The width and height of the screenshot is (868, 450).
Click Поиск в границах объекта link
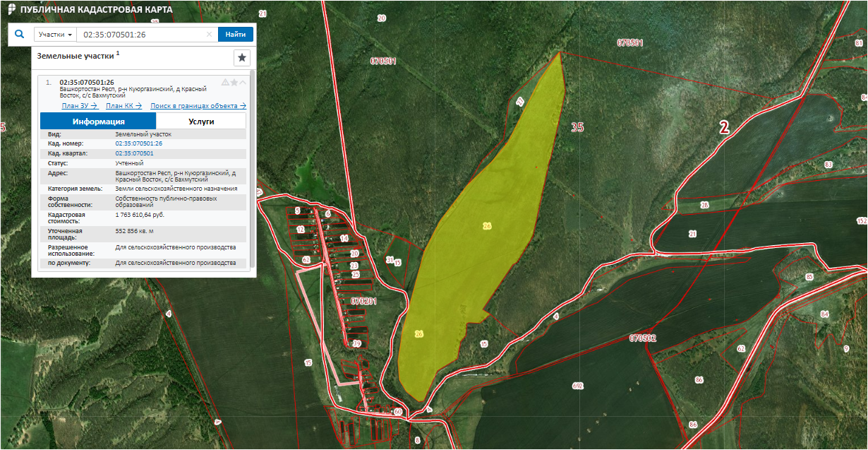tap(198, 106)
